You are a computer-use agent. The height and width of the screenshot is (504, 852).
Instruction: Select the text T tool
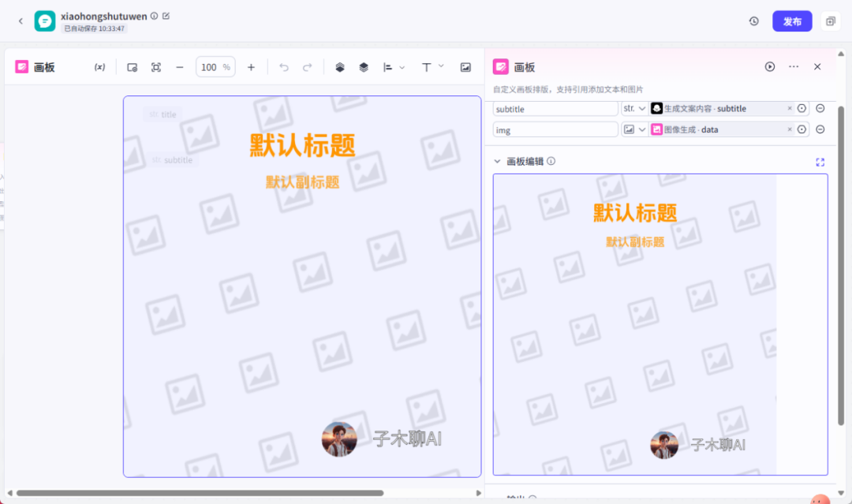click(427, 67)
